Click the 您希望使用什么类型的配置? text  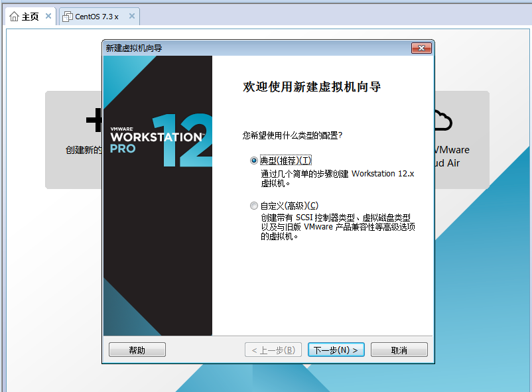coord(293,135)
